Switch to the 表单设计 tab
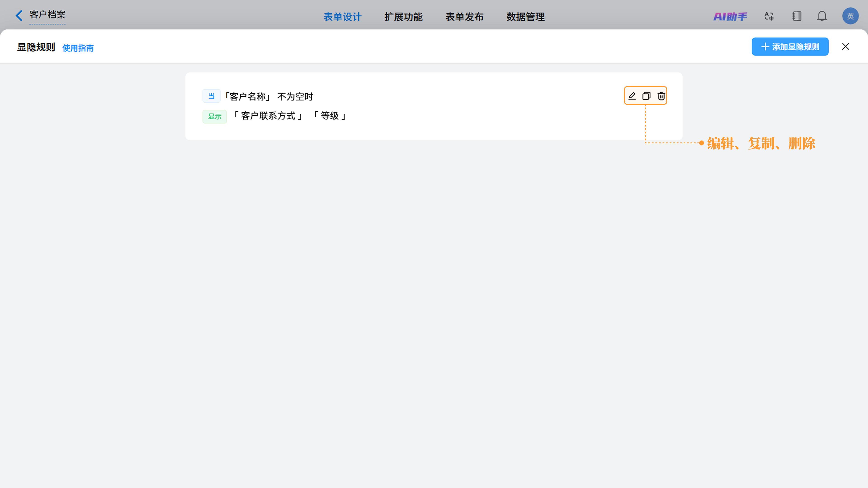This screenshot has height=488, width=868. [342, 17]
